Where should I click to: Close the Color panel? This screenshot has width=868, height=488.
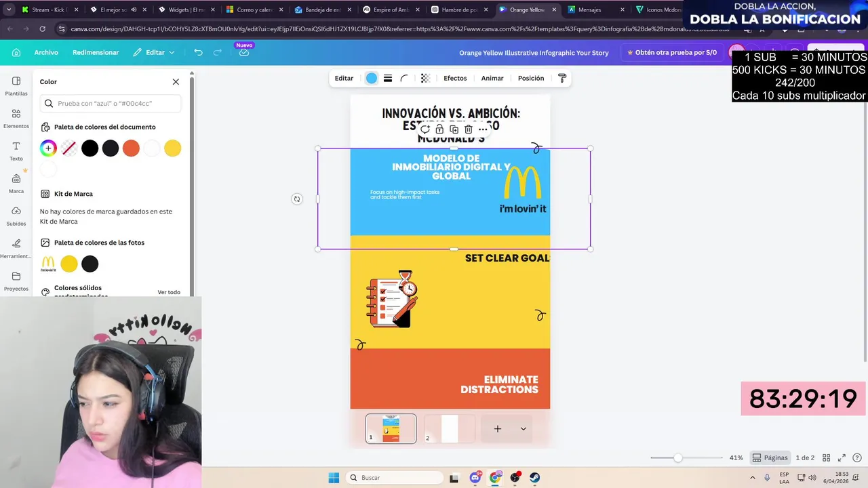click(176, 81)
